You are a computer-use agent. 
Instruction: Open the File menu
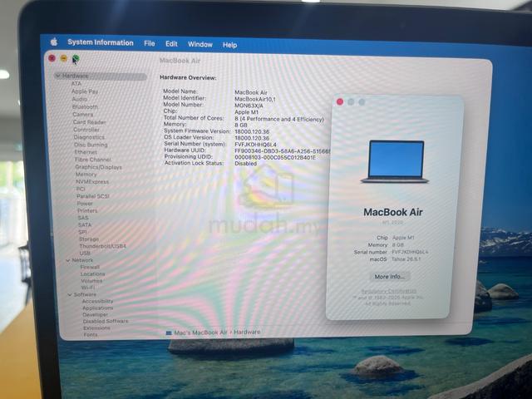click(x=150, y=43)
